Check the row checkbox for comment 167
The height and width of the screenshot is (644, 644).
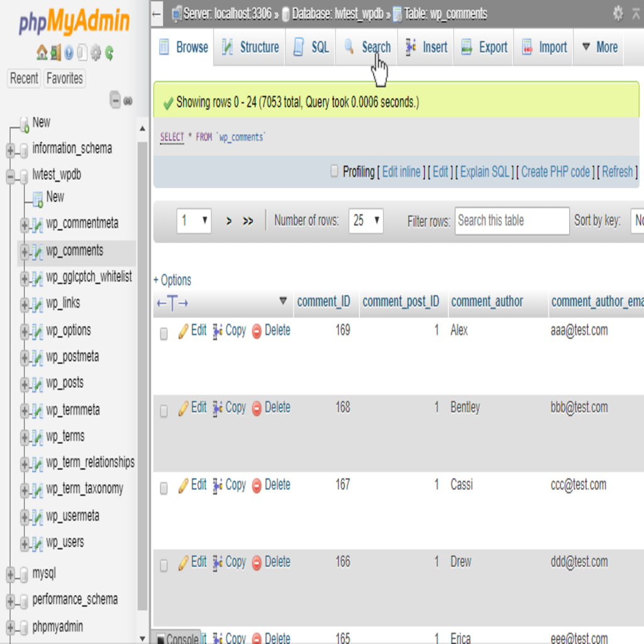point(164,488)
